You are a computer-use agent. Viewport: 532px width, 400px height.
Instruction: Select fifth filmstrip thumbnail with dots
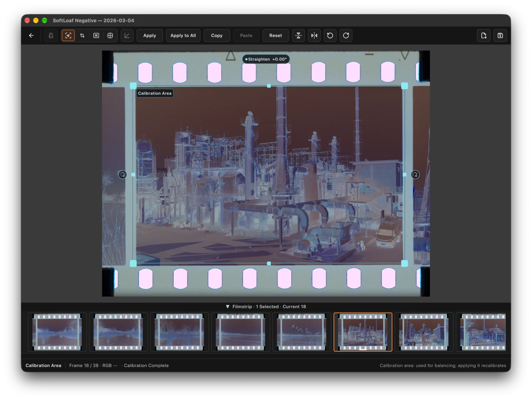click(x=302, y=332)
